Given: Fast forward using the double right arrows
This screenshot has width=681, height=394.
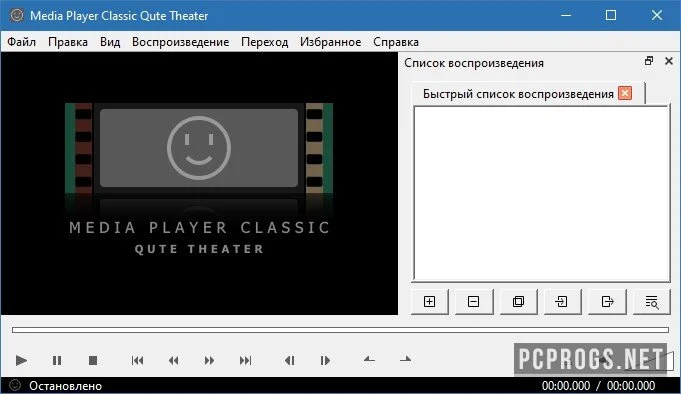Looking at the screenshot, I should tap(209, 360).
